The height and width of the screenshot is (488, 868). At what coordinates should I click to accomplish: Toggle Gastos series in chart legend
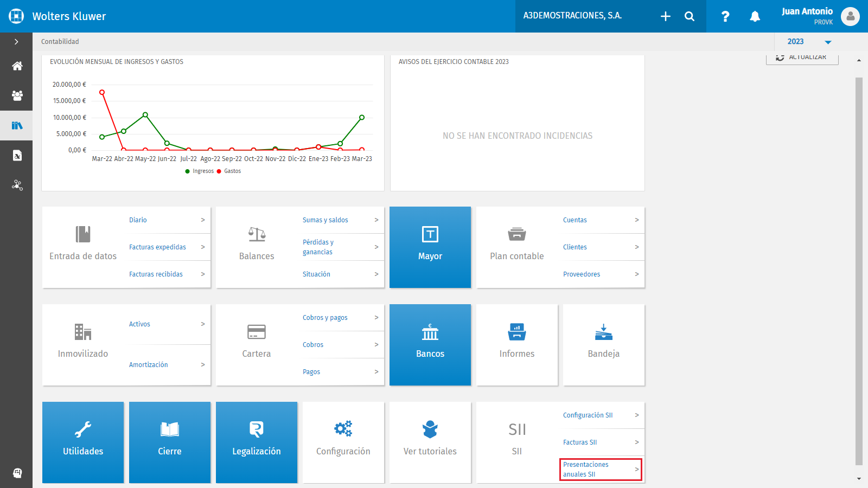click(229, 171)
